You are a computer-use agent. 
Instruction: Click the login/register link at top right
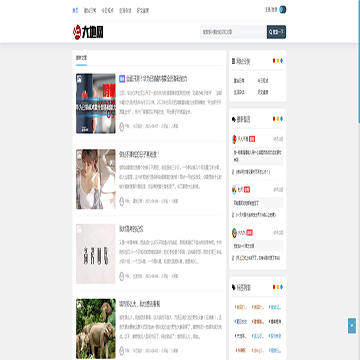[271, 10]
